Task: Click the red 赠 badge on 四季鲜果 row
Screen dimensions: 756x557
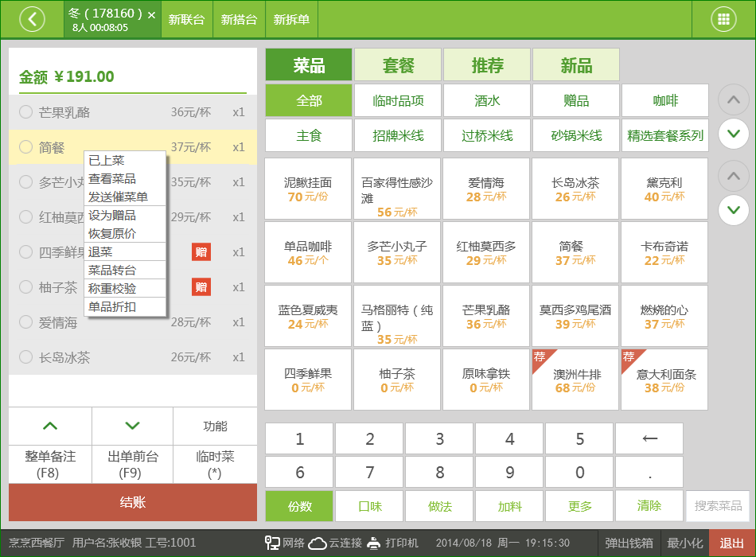Action: (x=201, y=251)
